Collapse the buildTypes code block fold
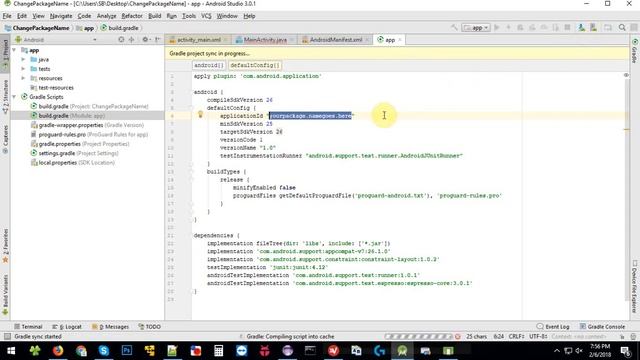 point(191,172)
